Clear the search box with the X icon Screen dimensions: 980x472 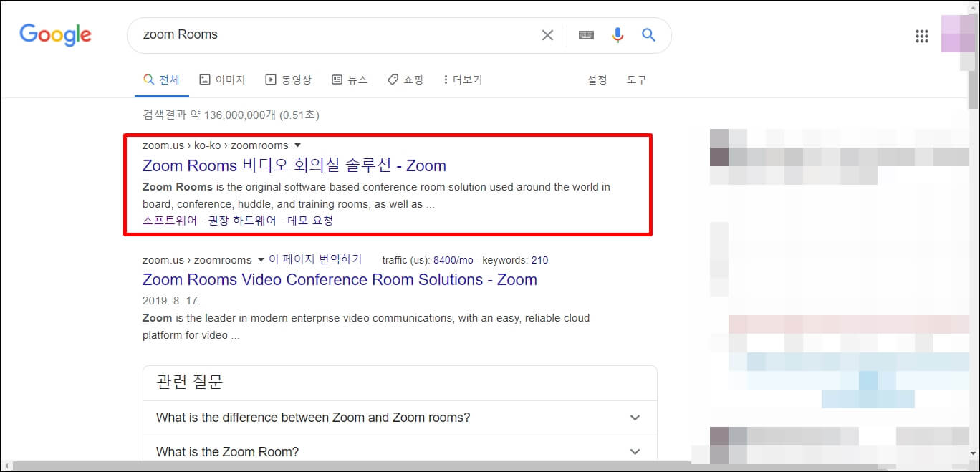click(x=547, y=35)
